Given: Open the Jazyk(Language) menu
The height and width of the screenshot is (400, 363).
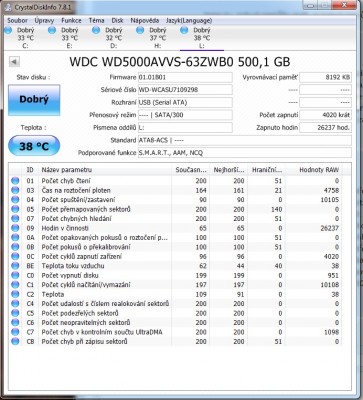Looking at the screenshot, I should tap(189, 20).
